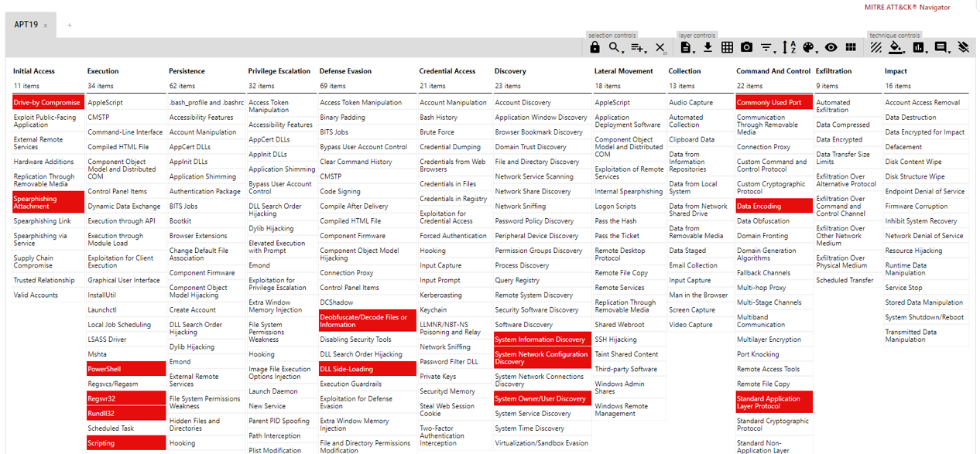Screen dimensions: 980x454
Task: Select the Scheduled Transfer technique
Action: click(848, 281)
